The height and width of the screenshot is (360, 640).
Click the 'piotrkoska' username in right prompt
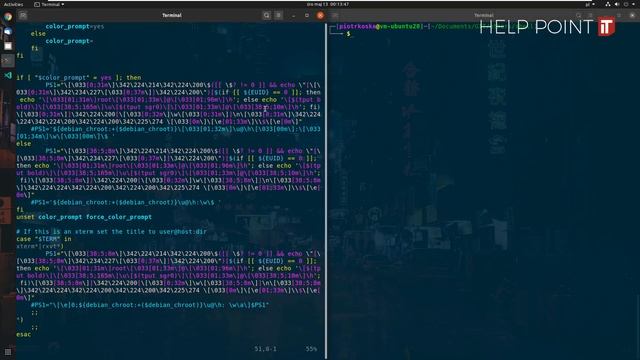(357, 26)
